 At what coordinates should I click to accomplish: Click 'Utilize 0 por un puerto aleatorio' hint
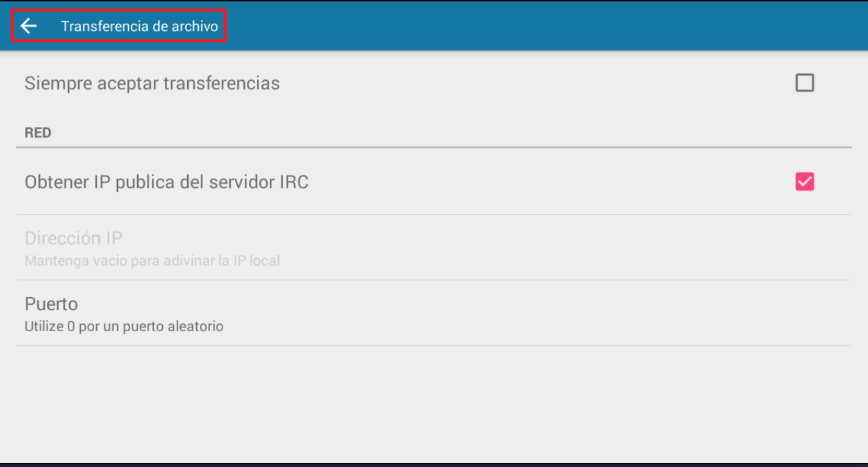124,326
